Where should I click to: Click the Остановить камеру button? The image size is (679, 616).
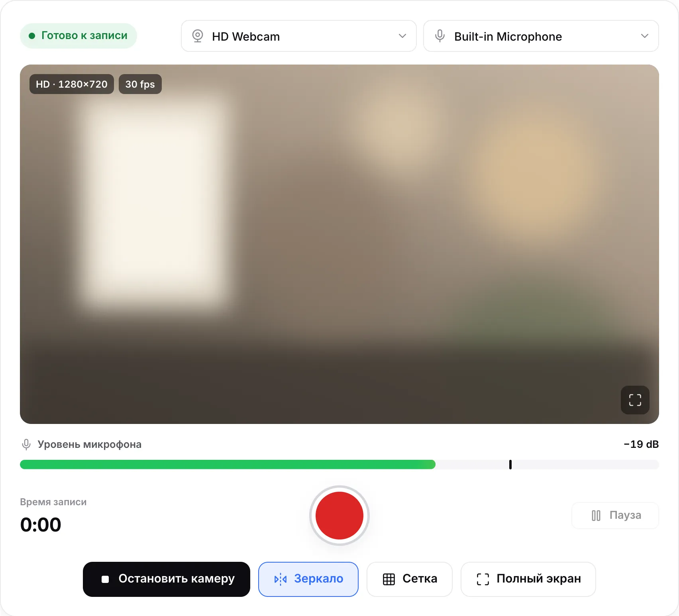coord(167,579)
